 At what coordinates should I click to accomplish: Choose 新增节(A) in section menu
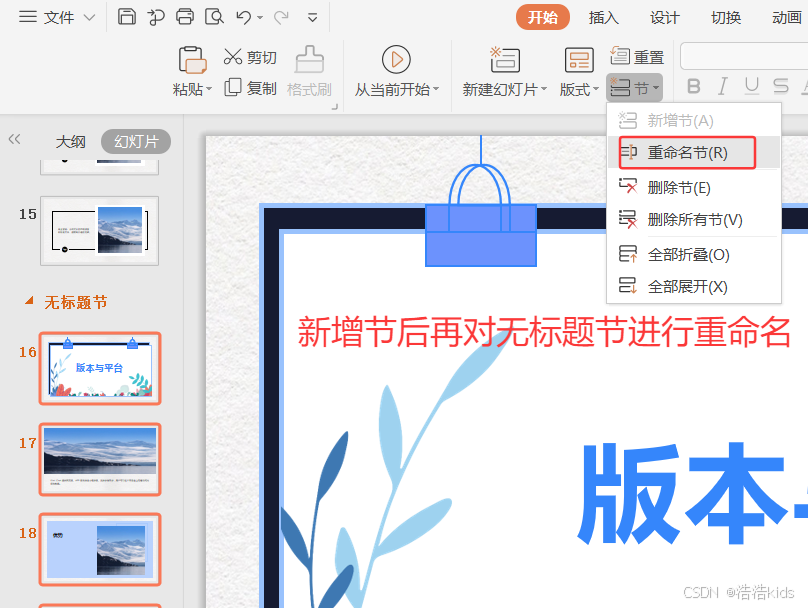[694, 121]
